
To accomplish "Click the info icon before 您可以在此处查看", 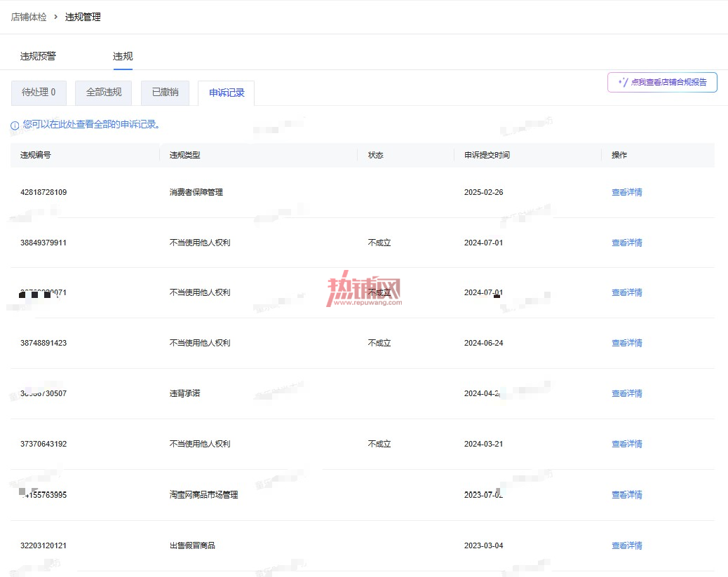I will [15, 125].
